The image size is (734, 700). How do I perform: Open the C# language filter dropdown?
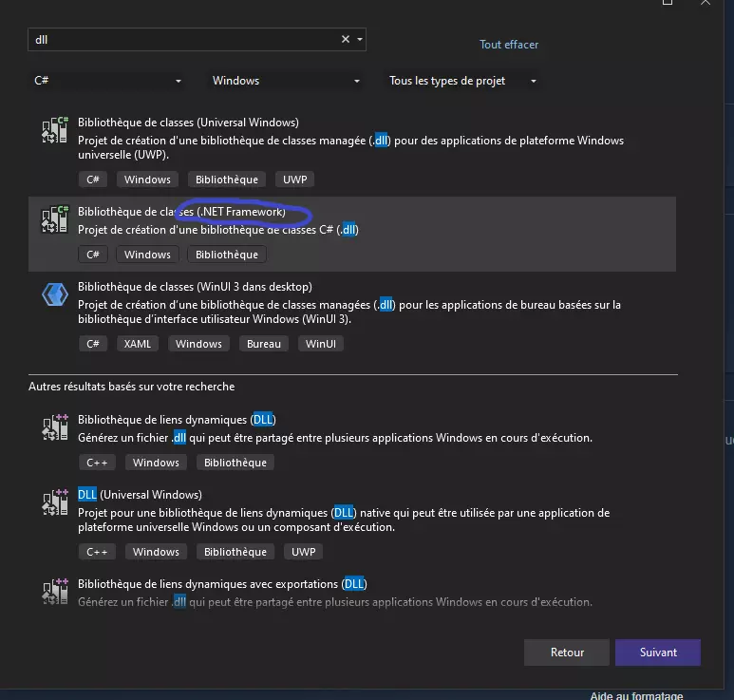click(x=107, y=81)
